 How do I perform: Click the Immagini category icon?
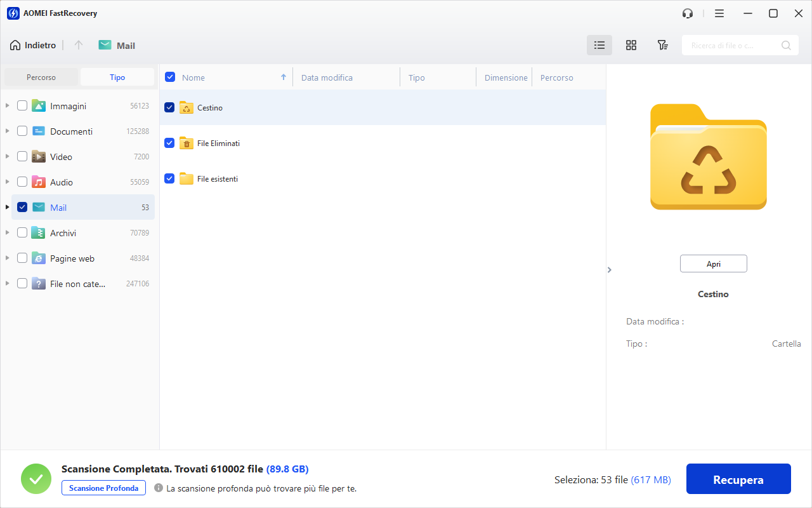(x=39, y=105)
